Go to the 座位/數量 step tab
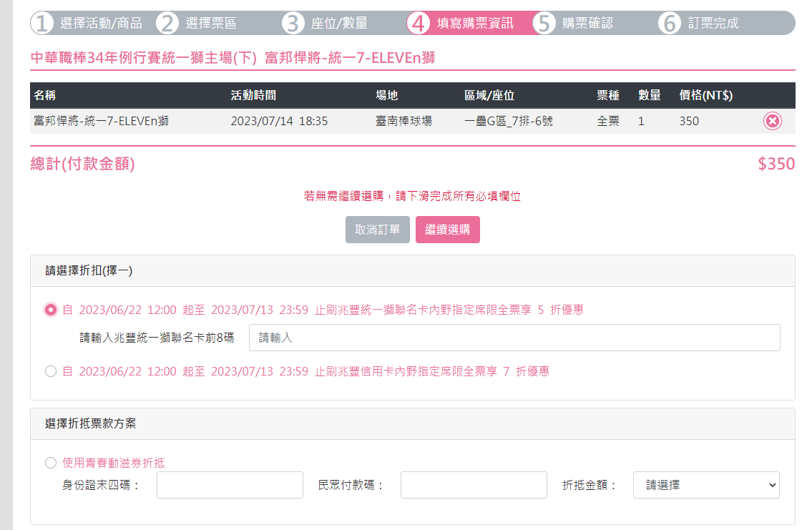 pyautogui.click(x=339, y=23)
